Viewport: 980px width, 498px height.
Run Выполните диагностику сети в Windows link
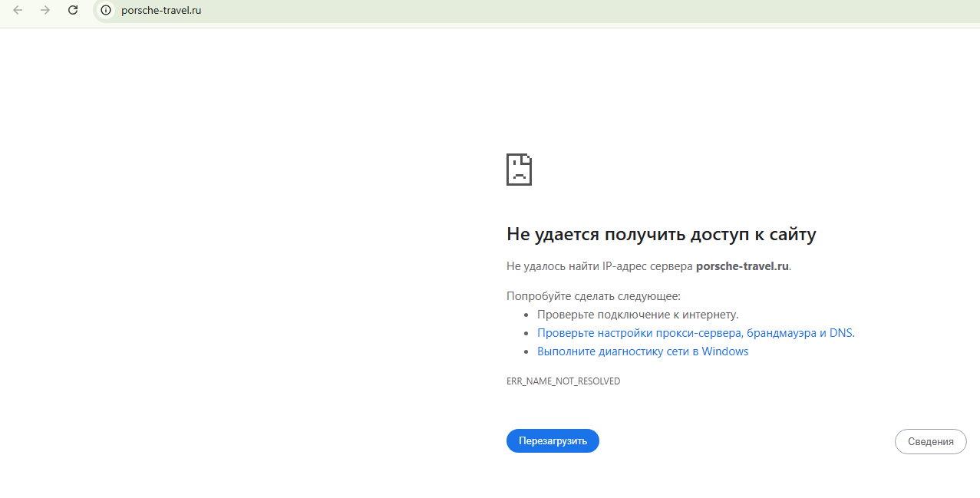[x=642, y=351]
